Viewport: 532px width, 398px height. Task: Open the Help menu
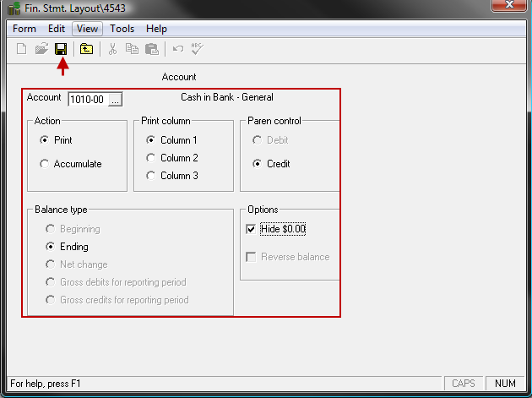click(x=156, y=29)
